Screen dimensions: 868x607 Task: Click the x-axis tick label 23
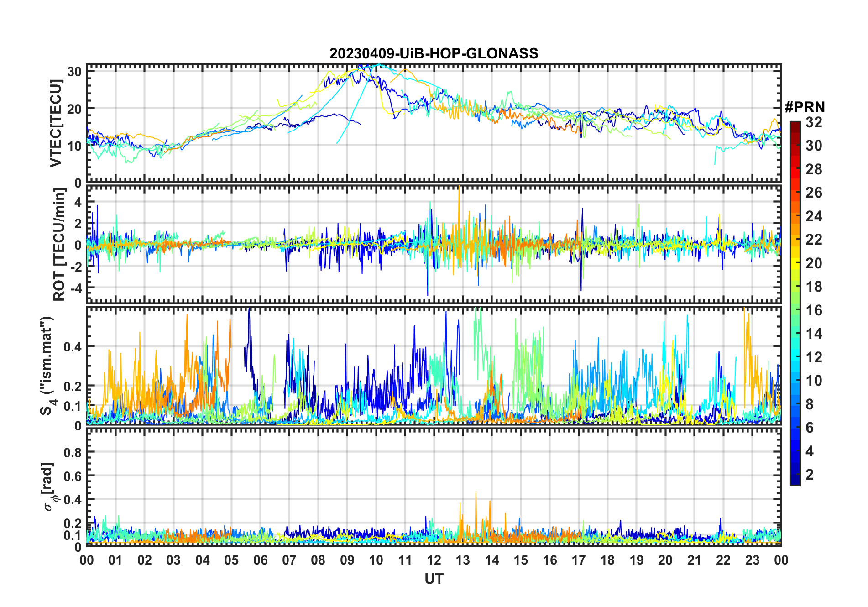[752, 560]
